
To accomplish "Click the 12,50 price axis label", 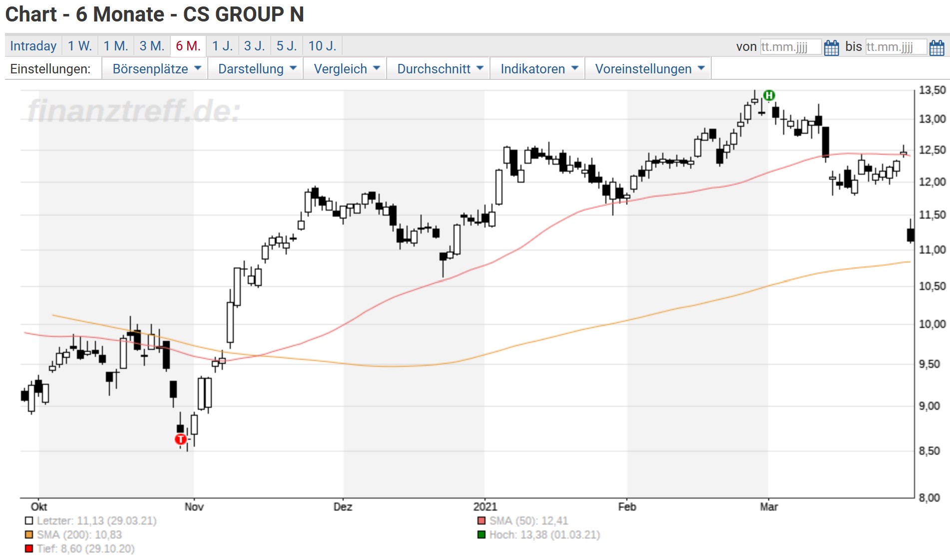I will coord(932,150).
